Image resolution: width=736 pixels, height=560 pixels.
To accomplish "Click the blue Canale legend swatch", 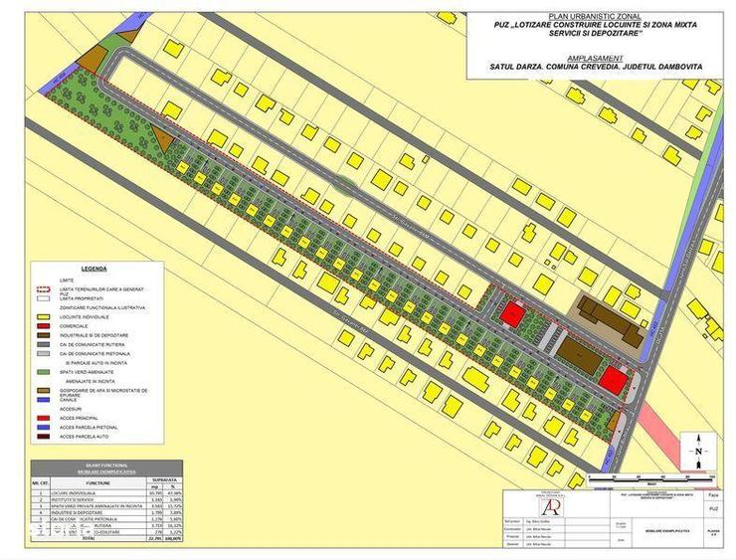I will [43, 400].
